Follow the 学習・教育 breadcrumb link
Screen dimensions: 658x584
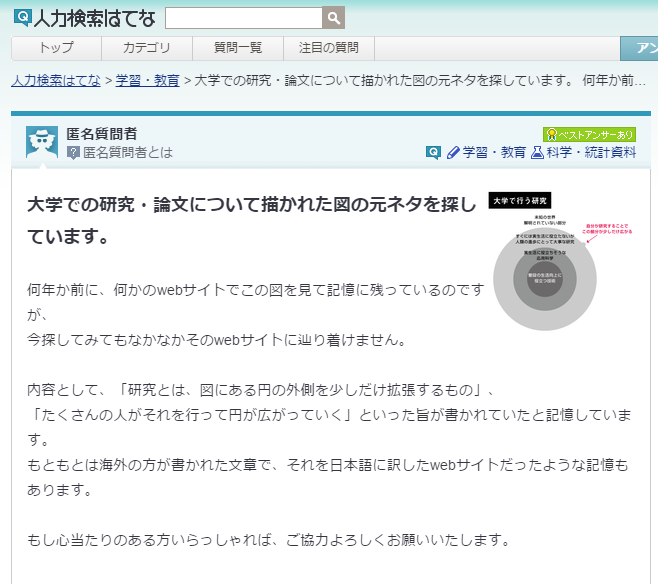[x=147, y=80]
